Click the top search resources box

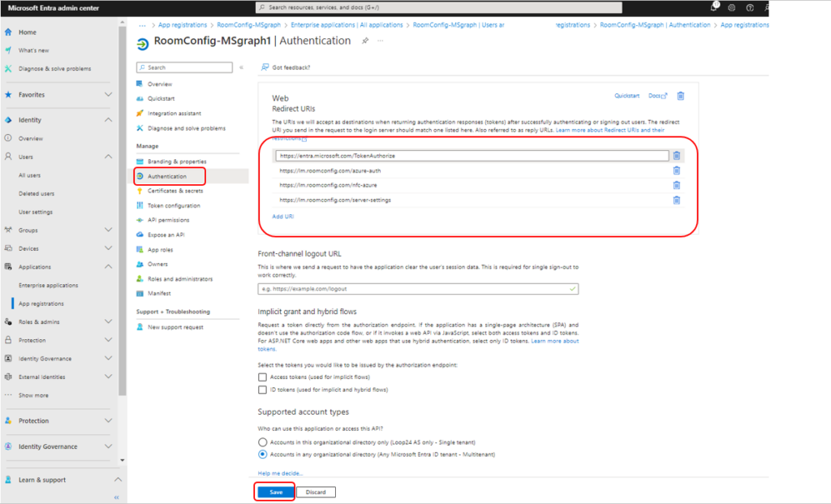point(439,7)
